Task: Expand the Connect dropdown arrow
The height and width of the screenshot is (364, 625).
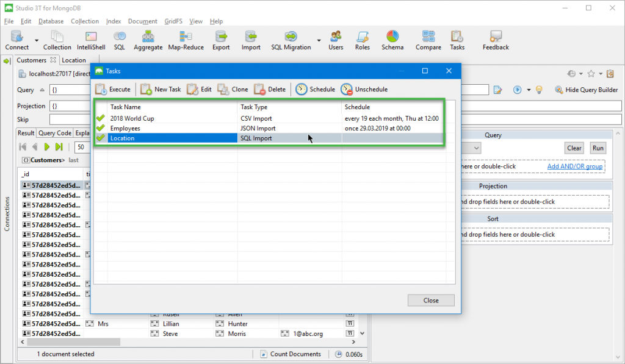Action: (x=37, y=40)
